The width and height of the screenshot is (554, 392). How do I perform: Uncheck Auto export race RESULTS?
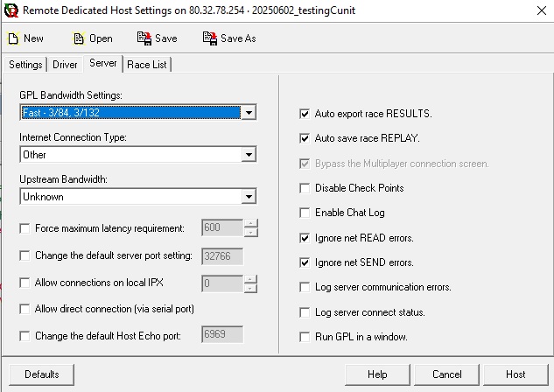click(305, 114)
